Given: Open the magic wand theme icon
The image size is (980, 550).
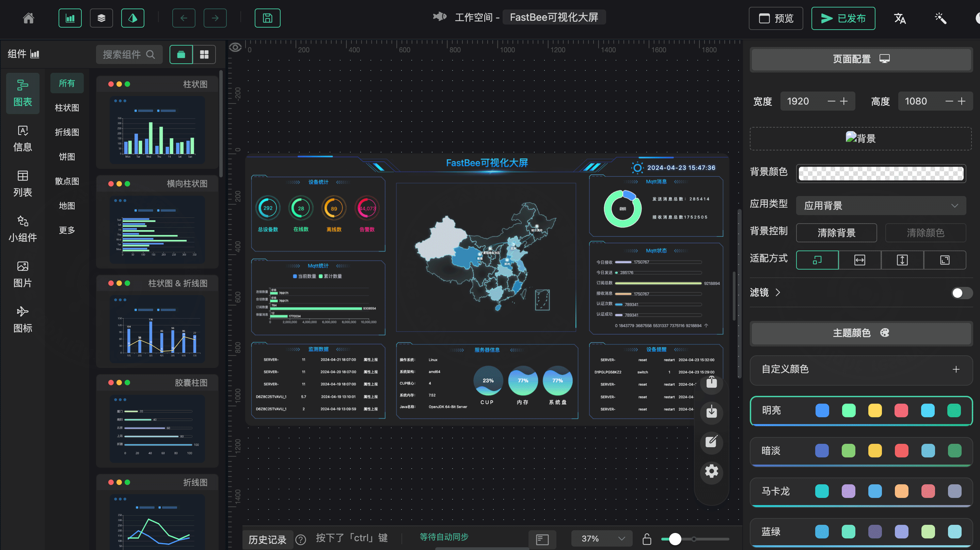Looking at the screenshot, I should click(941, 18).
